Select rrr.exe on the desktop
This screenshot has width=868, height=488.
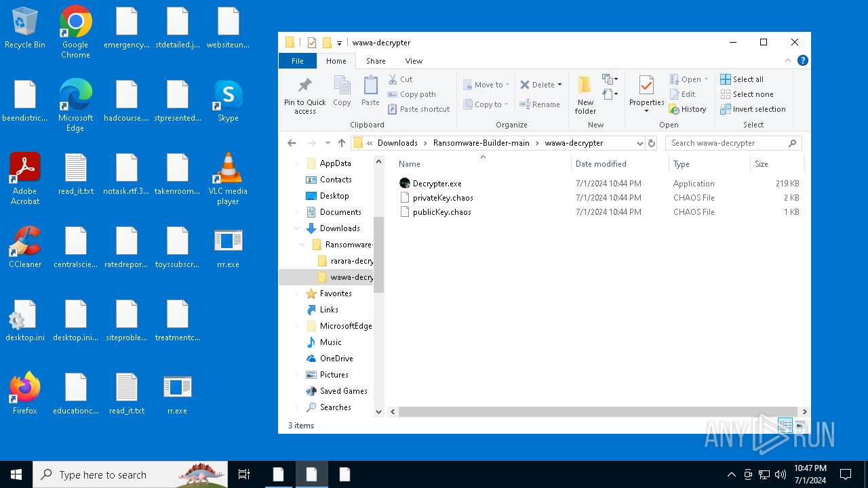pyautogui.click(x=228, y=247)
